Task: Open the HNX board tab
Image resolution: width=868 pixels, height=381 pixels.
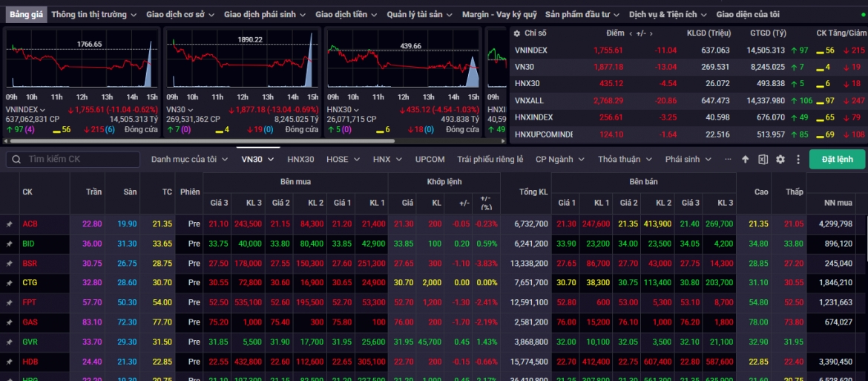Action: 387,160
